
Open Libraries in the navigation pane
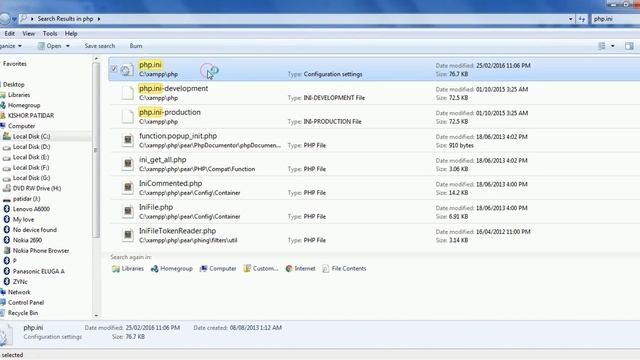pyautogui.click(x=19, y=95)
